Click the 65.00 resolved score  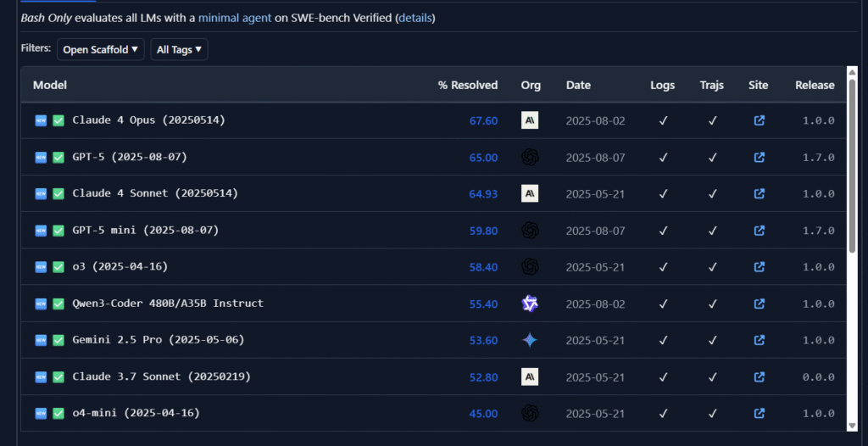click(484, 158)
